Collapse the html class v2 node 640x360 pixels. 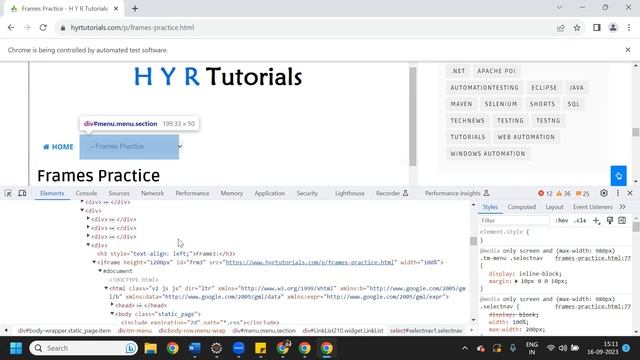click(x=106, y=288)
